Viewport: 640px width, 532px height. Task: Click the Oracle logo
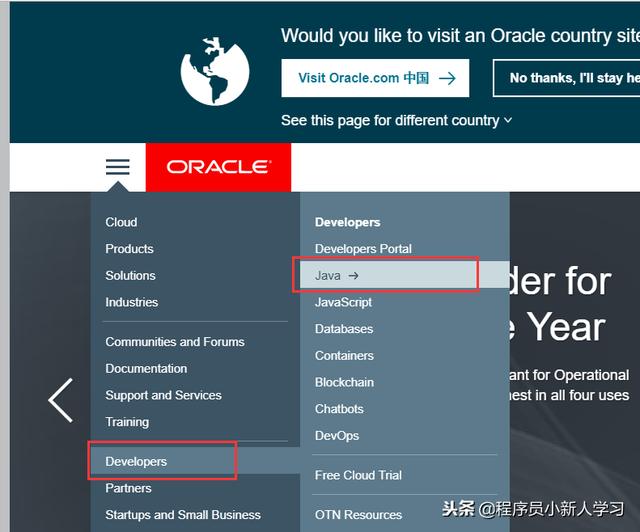coord(218,167)
